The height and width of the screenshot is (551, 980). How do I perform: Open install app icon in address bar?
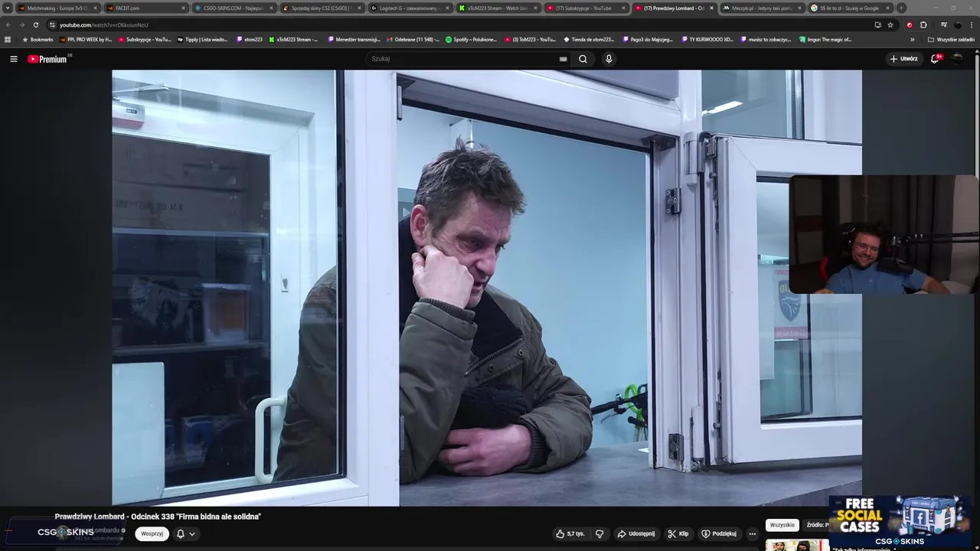(877, 24)
